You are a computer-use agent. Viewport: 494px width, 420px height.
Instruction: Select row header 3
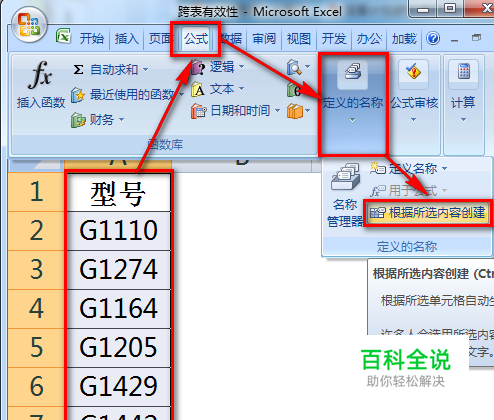pos(36,270)
